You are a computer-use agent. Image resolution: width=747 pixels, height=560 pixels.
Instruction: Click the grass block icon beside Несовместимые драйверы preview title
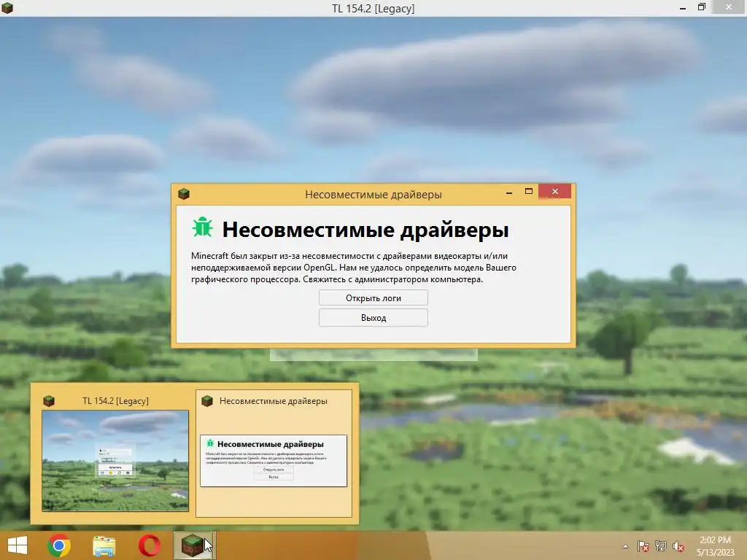(x=206, y=401)
